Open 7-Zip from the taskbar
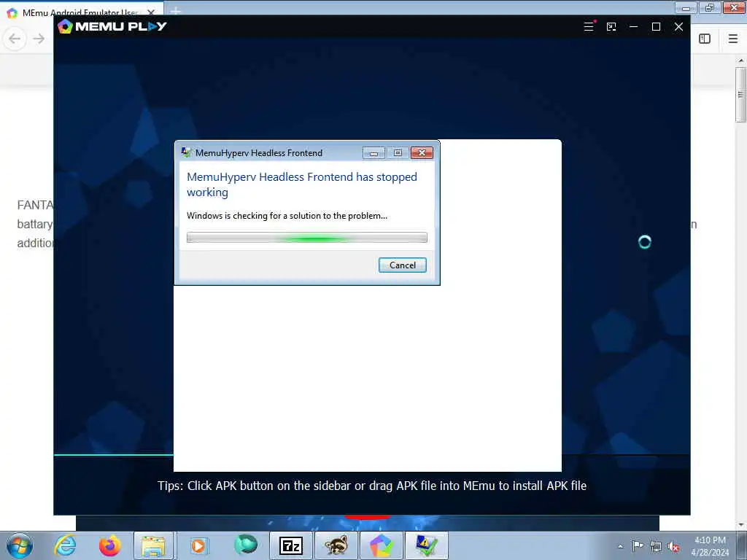Image resolution: width=747 pixels, height=560 pixels. tap(291, 545)
